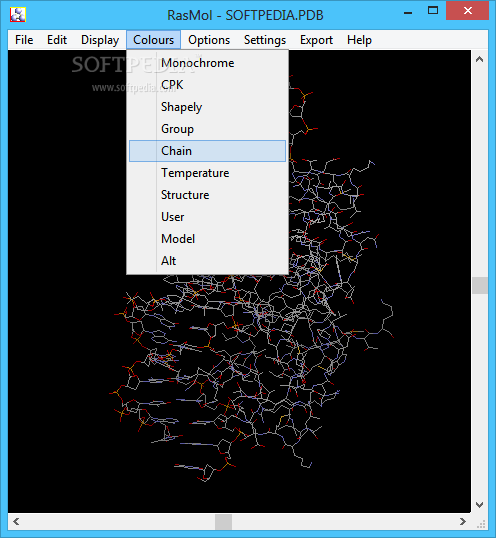Click the vertical scrollbar down arrow
The image size is (496, 538).
coord(480,505)
